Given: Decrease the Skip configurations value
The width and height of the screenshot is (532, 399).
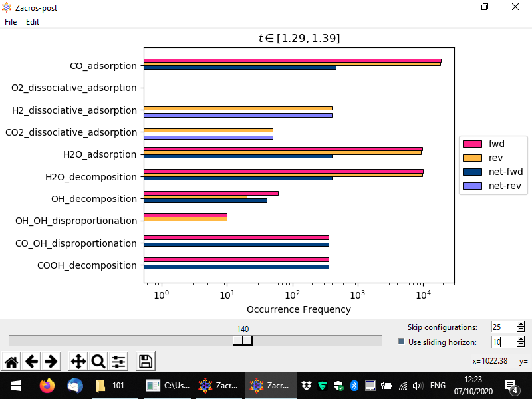Looking at the screenshot, I should (521, 330).
